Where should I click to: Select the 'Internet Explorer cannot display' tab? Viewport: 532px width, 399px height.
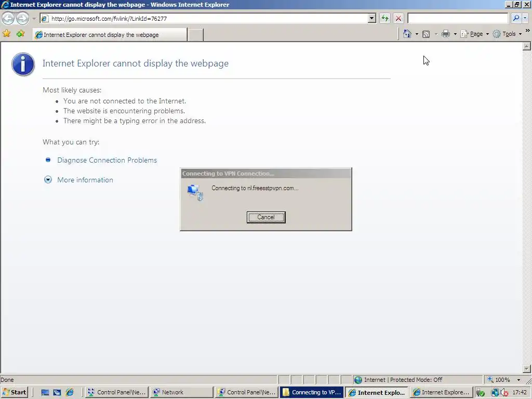(110, 35)
